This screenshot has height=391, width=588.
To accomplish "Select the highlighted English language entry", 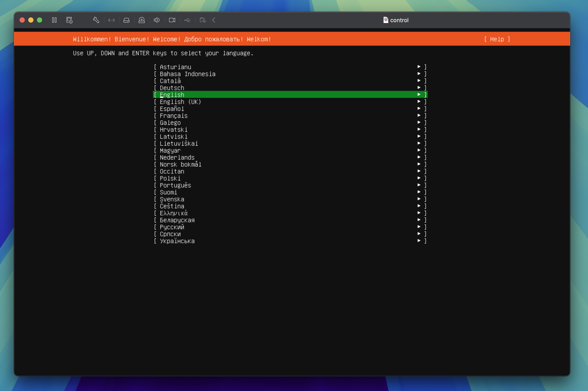I will (172, 95).
